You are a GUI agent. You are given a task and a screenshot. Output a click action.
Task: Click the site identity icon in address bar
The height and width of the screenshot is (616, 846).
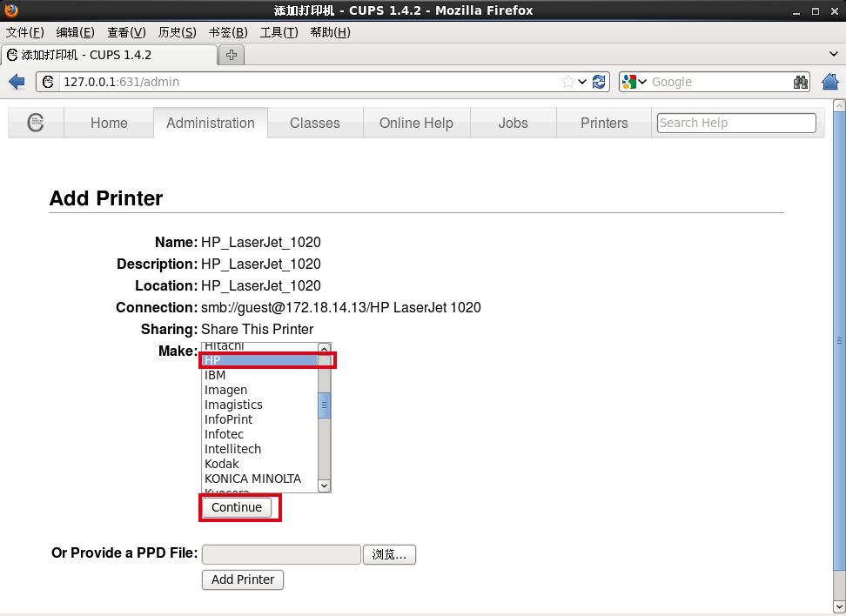48,82
